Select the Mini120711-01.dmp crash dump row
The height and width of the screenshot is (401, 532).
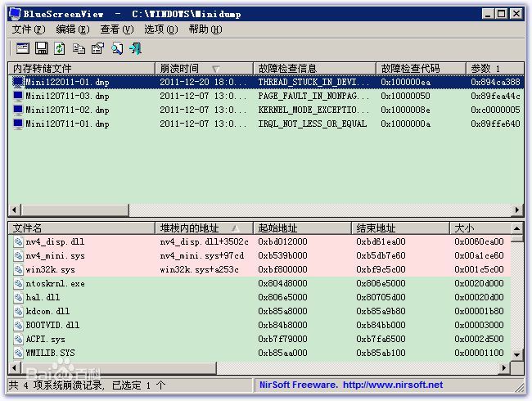pyautogui.click(x=66, y=124)
